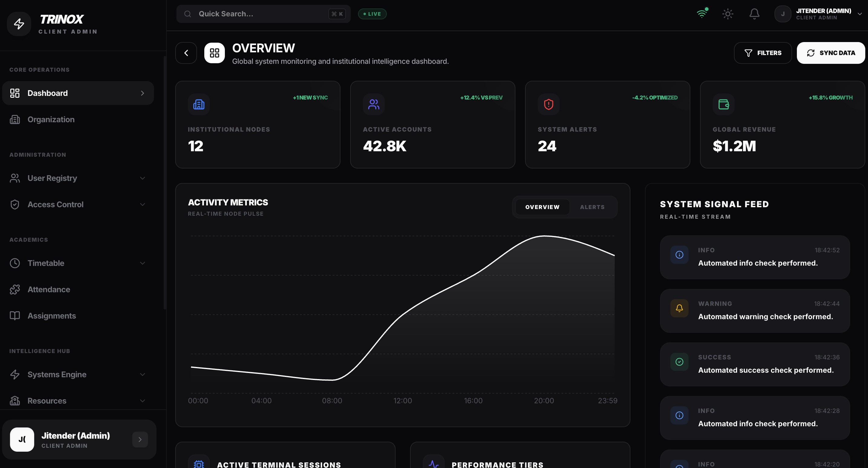This screenshot has height=468, width=868.
Task: Click the Attendance puzzle icon
Action: (15, 289)
